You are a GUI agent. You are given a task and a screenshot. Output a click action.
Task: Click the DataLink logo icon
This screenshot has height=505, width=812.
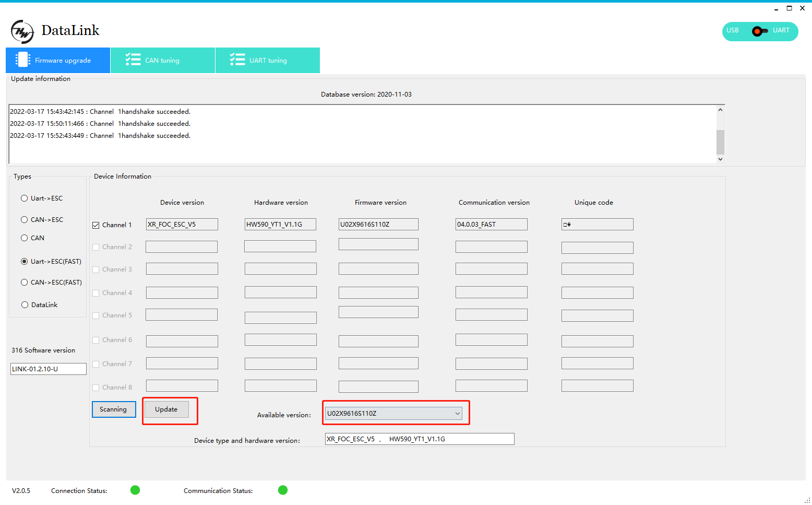click(x=22, y=32)
